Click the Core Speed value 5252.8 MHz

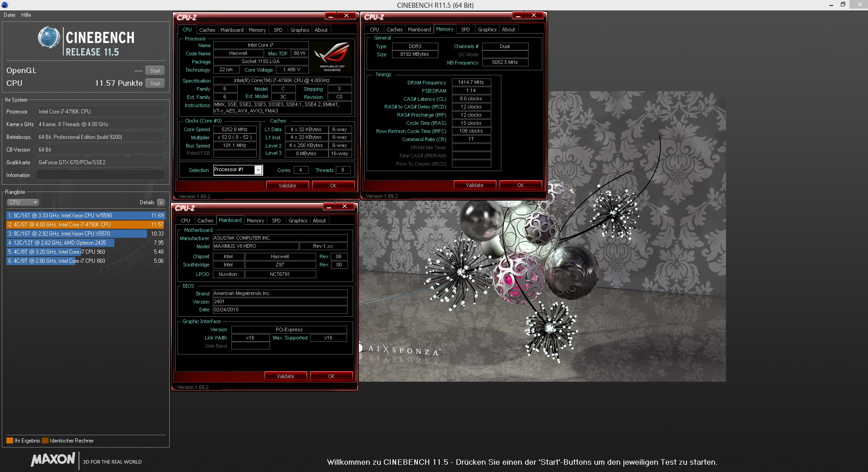point(235,129)
